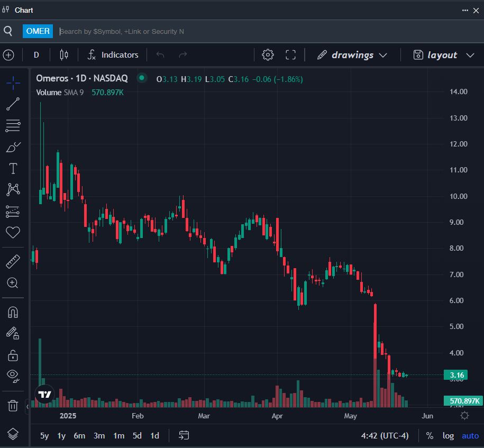Select the Text annotation tool
The height and width of the screenshot is (448, 484).
pos(13,169)
